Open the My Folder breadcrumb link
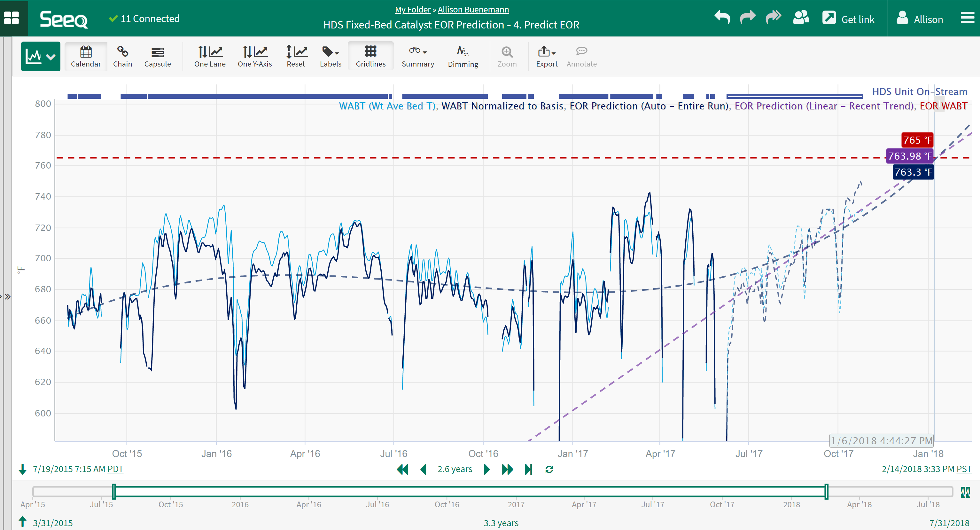 click(x=412, y=10)
